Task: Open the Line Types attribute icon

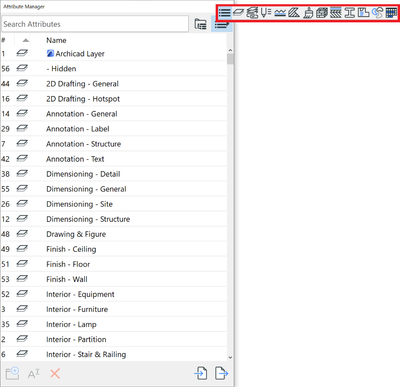Action: (x=280, y=13)
